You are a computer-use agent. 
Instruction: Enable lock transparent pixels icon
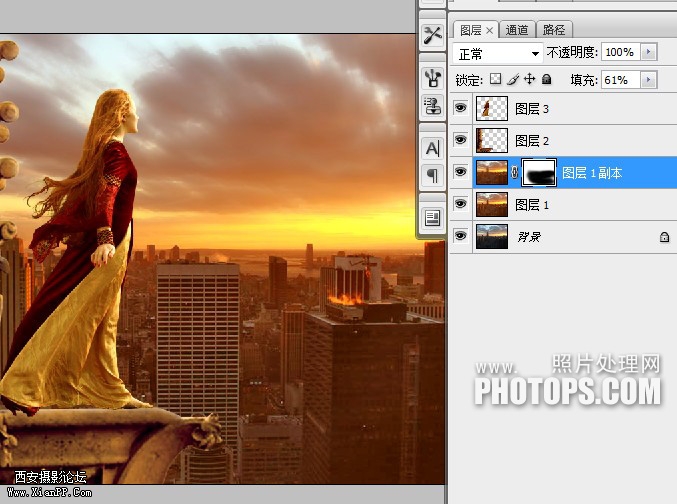point(496,79)
